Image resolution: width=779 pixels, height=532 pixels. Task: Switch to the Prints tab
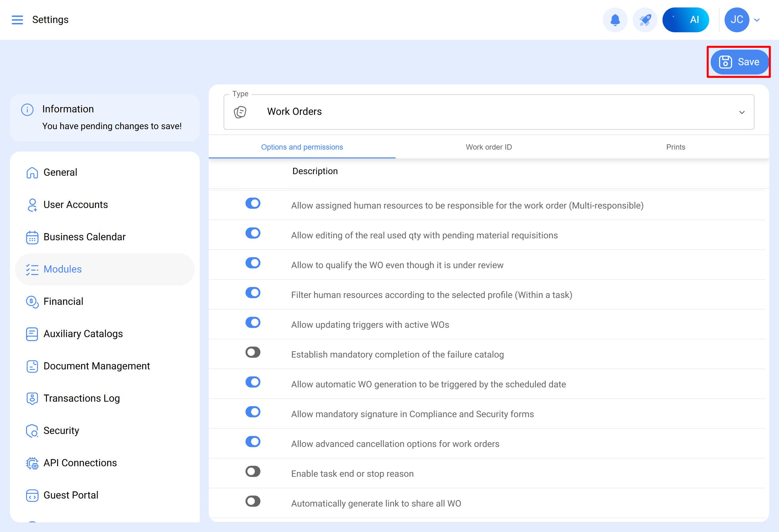(x=676, y=147)
